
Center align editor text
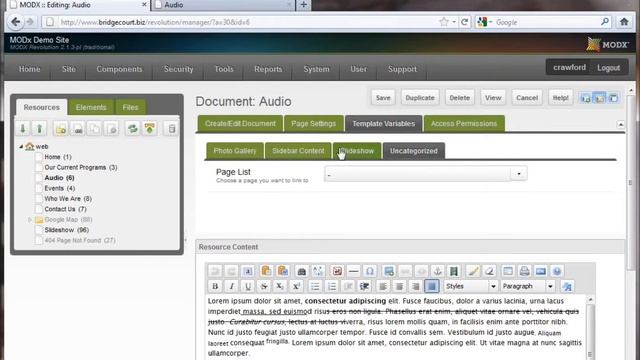399,286
